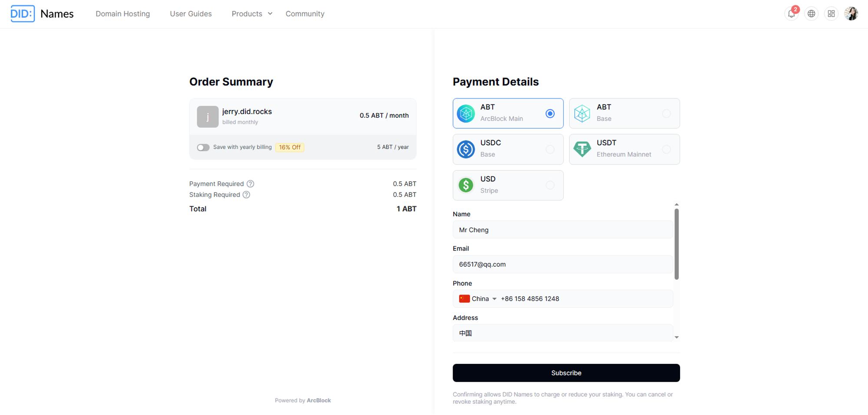Expand the Products dropdown menu
This screenshot has height=415, width=868.
(x=252, y=14)
